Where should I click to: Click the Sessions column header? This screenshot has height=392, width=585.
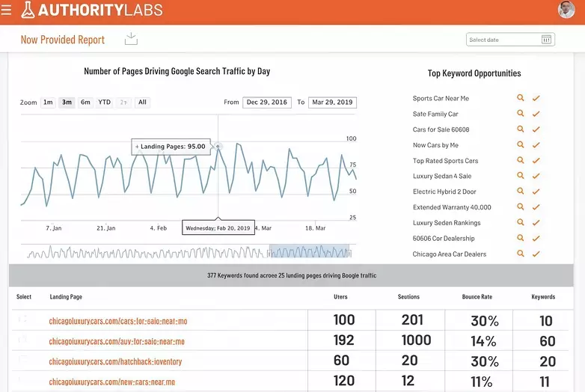click(408, 297)
